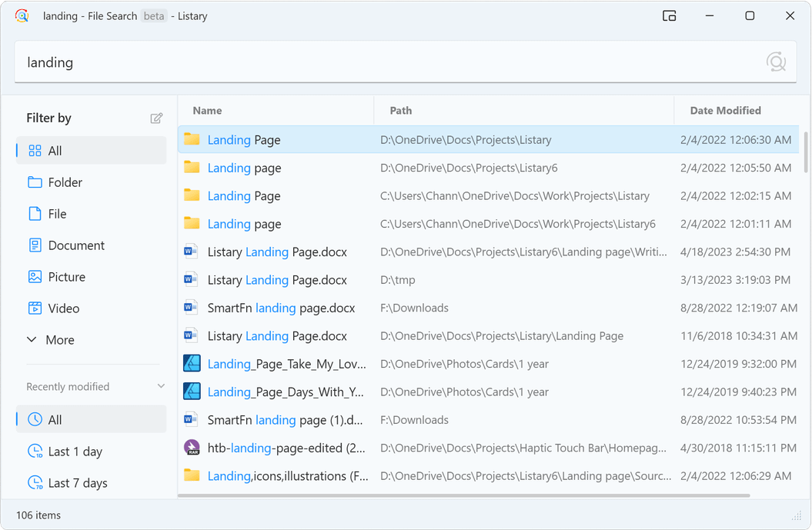Click the Video filter icon
This screenshot has height=530, width=812.
[x=35, y=308]
